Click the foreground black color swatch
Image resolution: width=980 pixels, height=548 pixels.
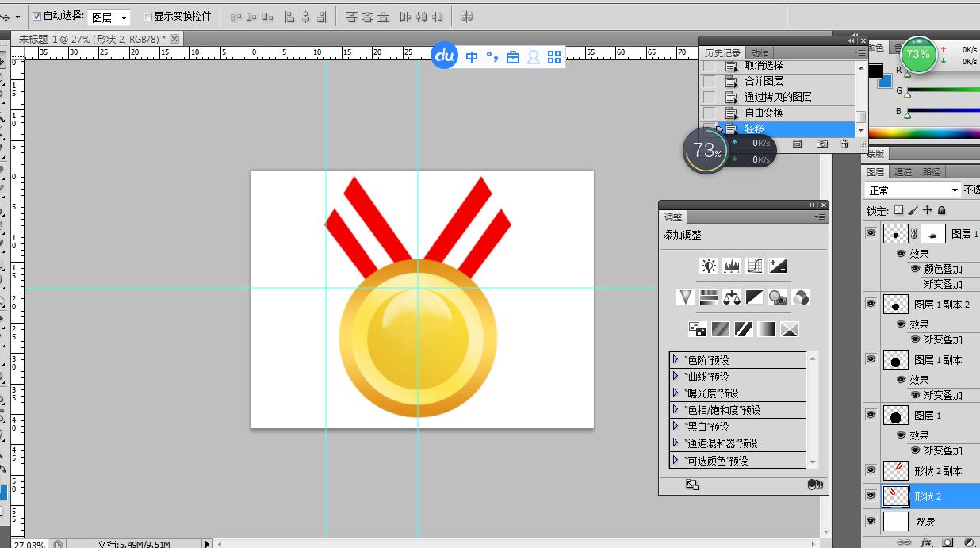point(875,71)
